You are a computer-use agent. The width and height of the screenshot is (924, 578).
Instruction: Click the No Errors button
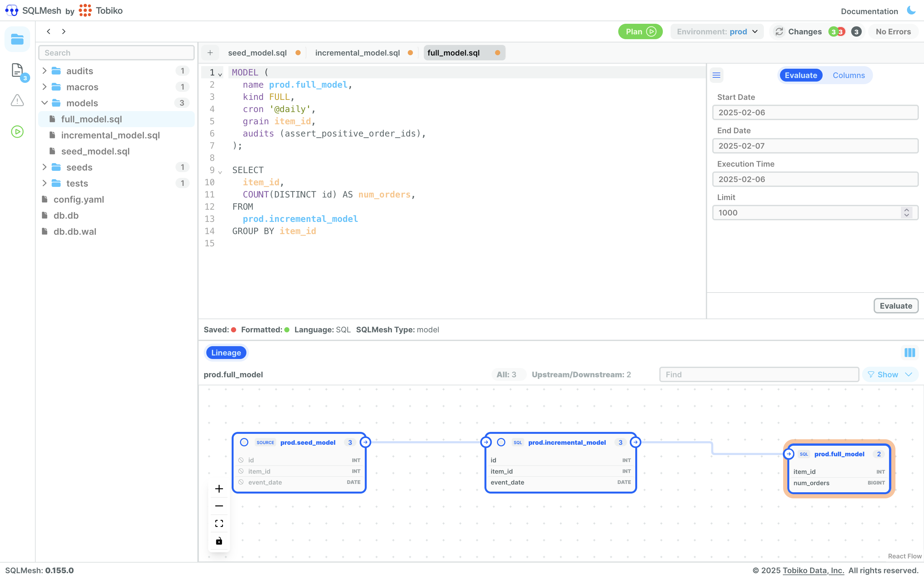point(893,32)
